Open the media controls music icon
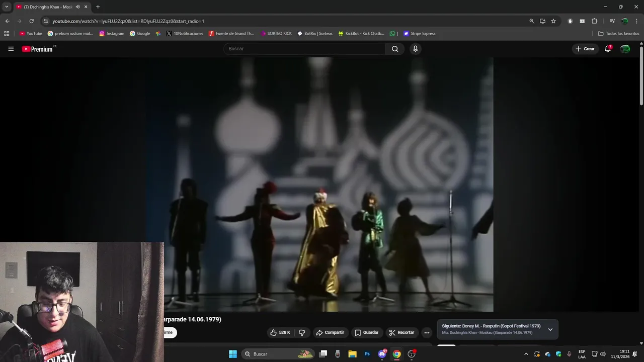644x362 pixels. pyautogui.click(x=612, y=21)
